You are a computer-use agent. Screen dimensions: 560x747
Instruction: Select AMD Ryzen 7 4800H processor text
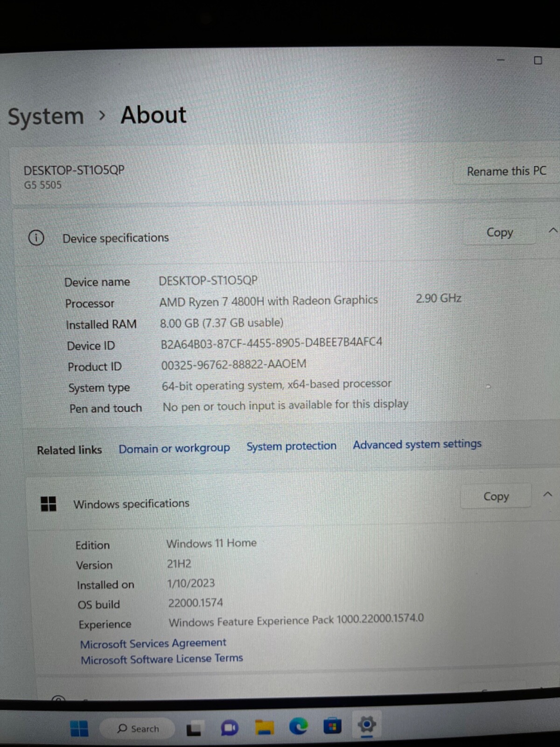[x=268, y=301]
